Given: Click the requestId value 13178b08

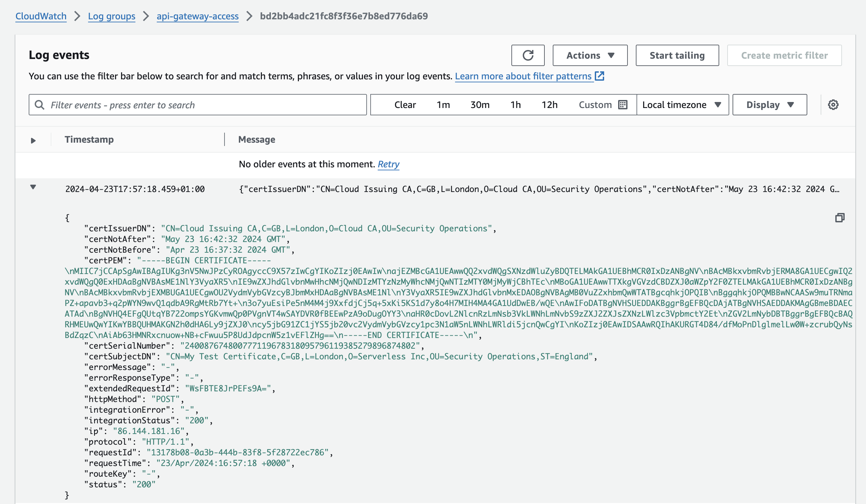Looking at the screenshot, I should 238,453.
